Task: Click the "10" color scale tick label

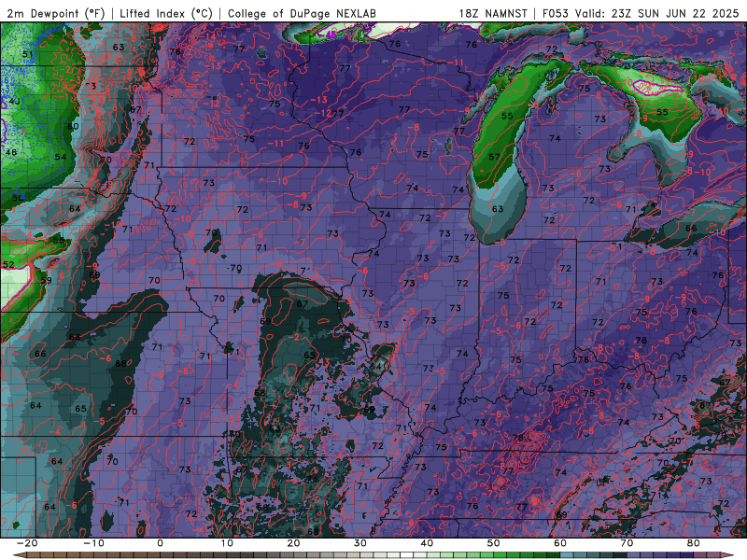Action: coord(227,543)
